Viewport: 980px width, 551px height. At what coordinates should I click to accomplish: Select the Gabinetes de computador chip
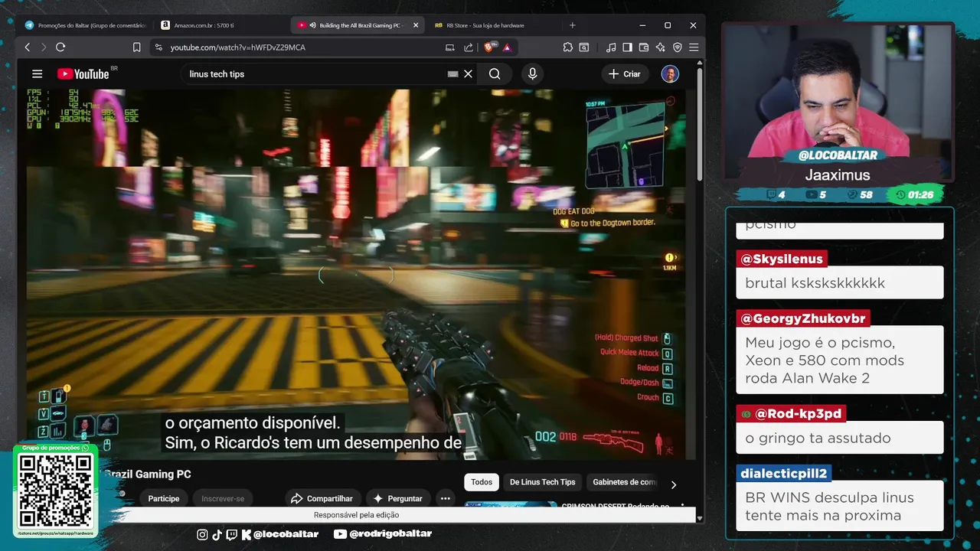coord(625,482)
